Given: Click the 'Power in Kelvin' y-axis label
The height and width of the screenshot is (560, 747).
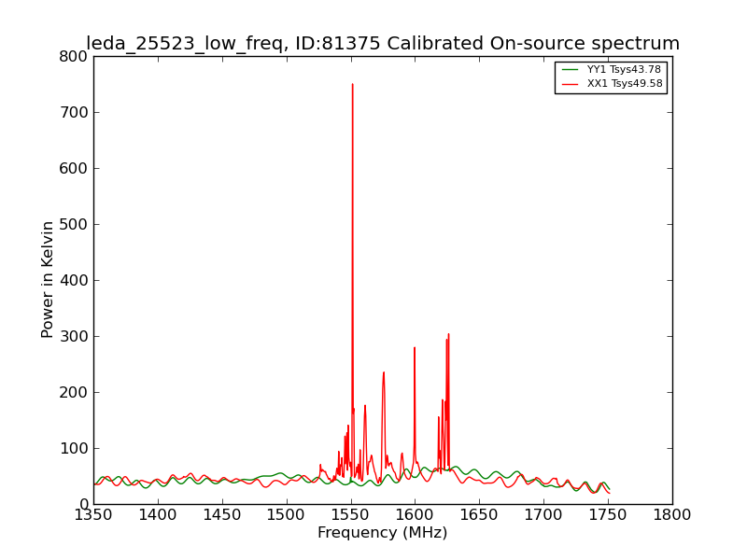Looking at the screenshot, I should pos(47,280).
